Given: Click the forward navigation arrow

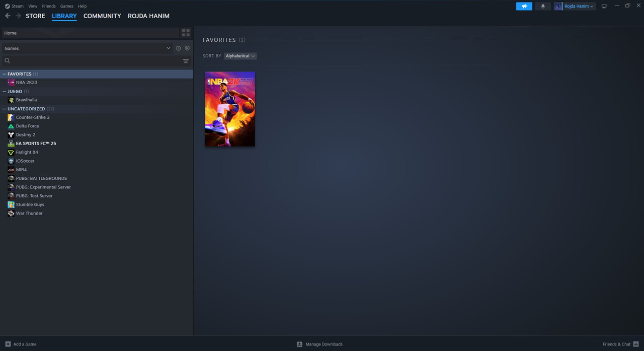Looking at the screenshot, I should (18, 16).
